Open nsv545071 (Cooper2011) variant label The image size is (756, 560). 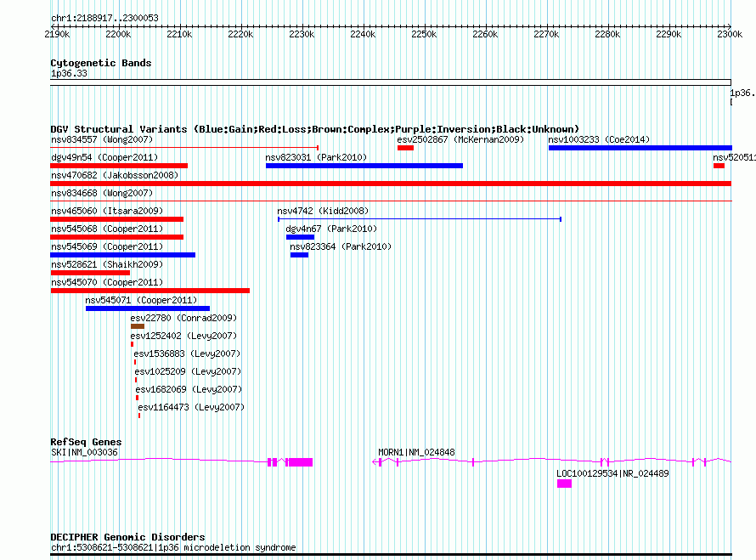[x=141, y=300]
